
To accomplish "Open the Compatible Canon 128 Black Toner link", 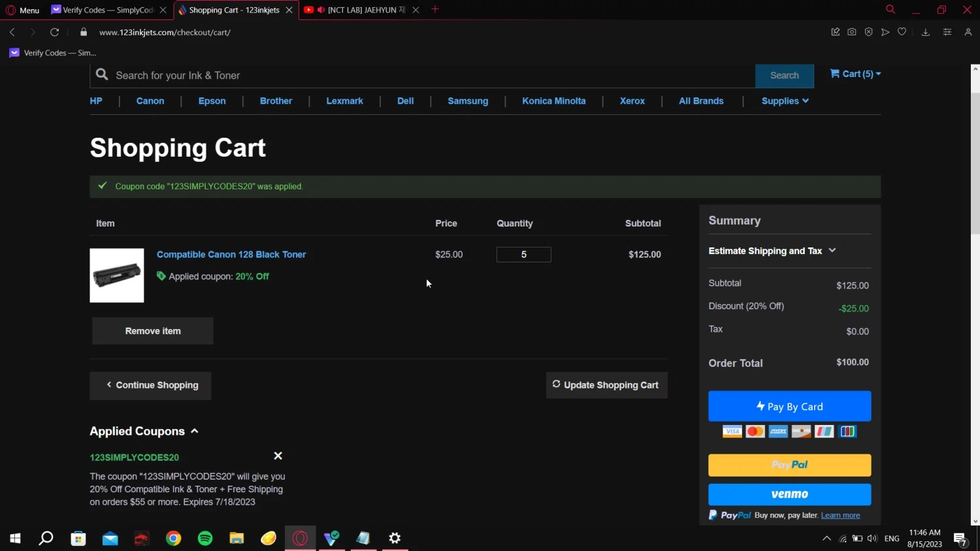I will (x=231, y=255).
